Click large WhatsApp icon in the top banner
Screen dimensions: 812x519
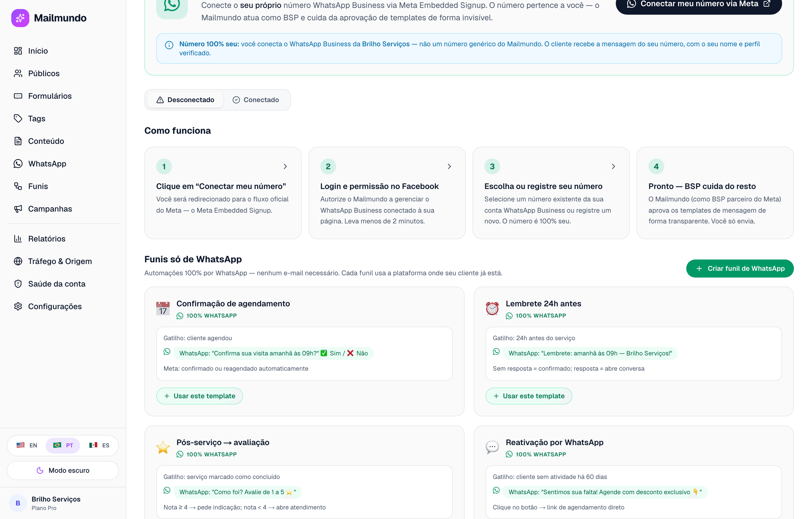point(172,7)
